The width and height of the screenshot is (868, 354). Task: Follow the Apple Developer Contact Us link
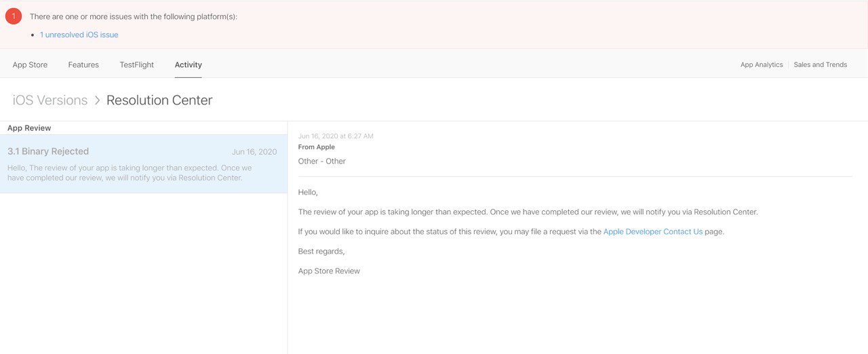[653, 232]
